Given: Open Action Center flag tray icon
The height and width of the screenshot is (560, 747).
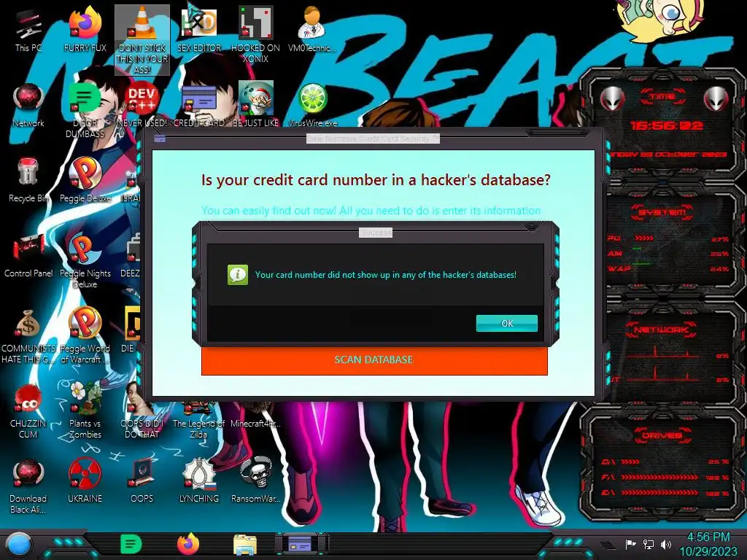Looking at the screenshot, I should point(631,544).
